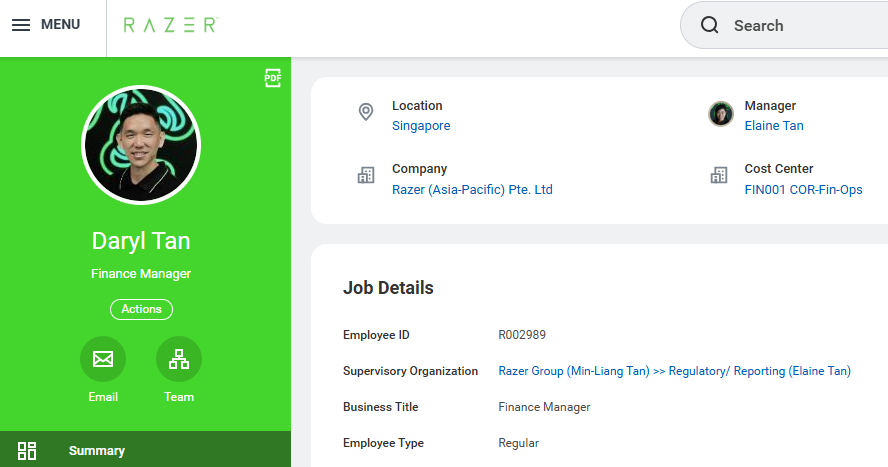
Task: Open the Actions button
Action: point(142,309)
